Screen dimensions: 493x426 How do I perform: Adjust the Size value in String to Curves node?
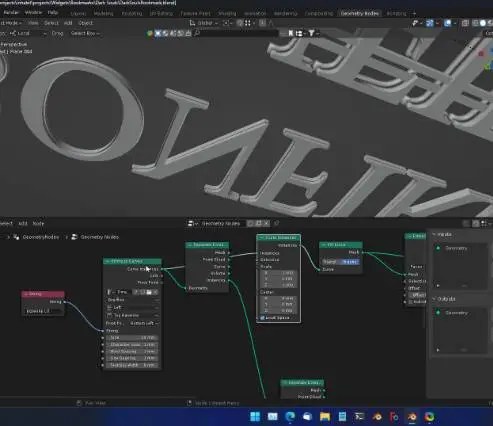click(132, 338)
